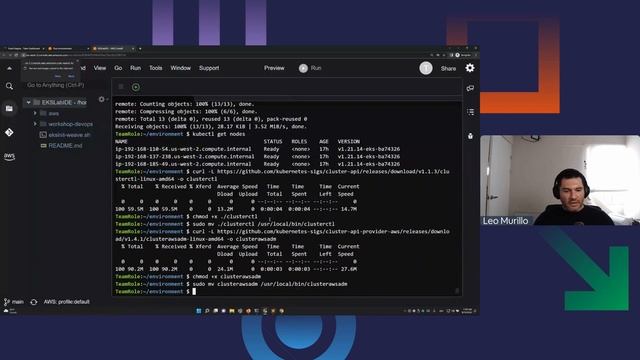Open the AWS toolkit sidebar icon
This screenshot has height=360, width=640.
tap(9, 156)
